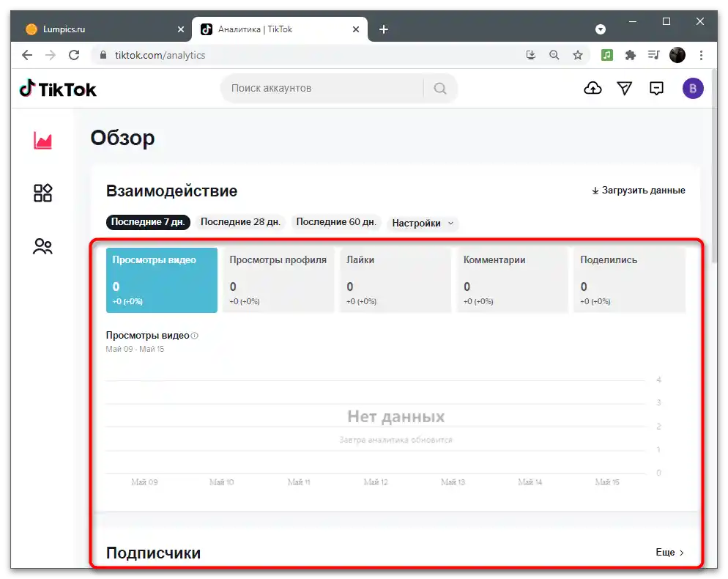This screenshot has height=579, width=728.
Task: Click the address bar URL tiktok.com/analytics
Action: pyautogui.click(x=160, y=55)
